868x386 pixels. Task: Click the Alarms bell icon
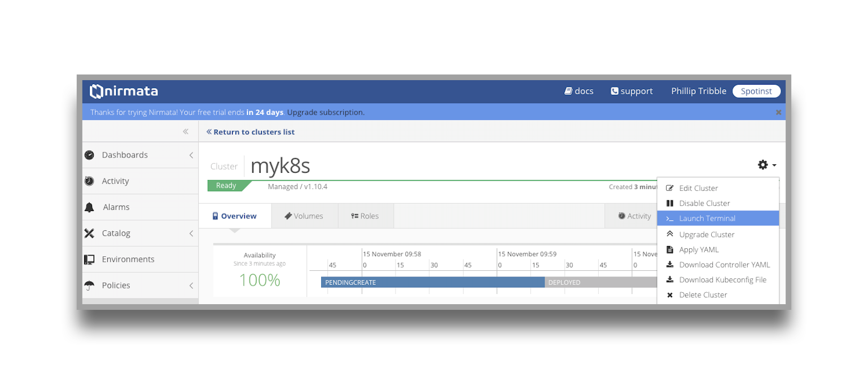(x=89, y=207)
